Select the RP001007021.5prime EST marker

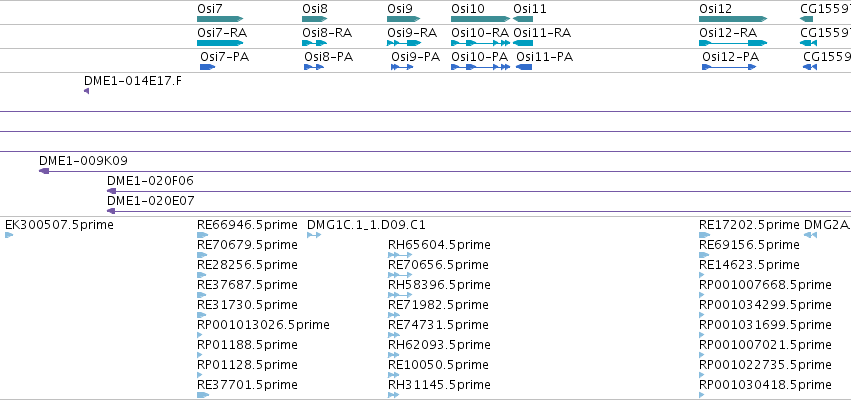tap(702, 355)
